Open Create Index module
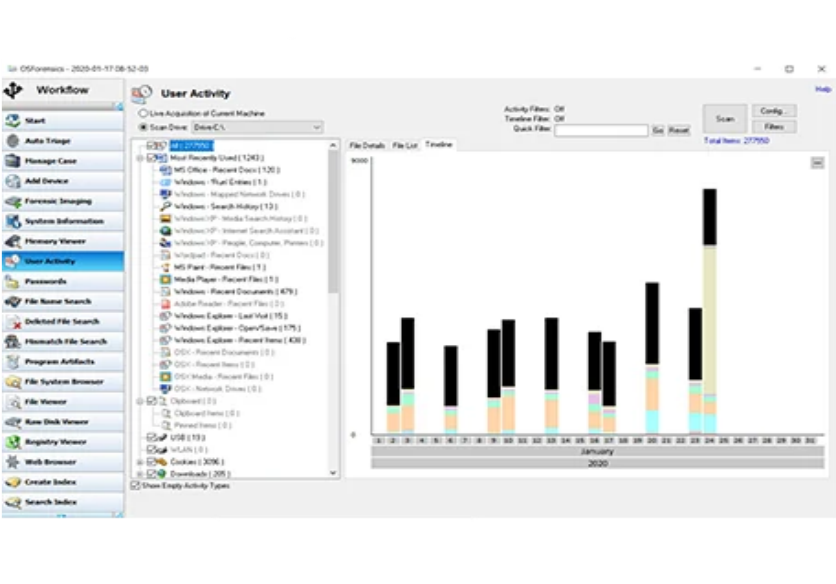This screenshot has height=584, width=836. (x=62, y=483)
